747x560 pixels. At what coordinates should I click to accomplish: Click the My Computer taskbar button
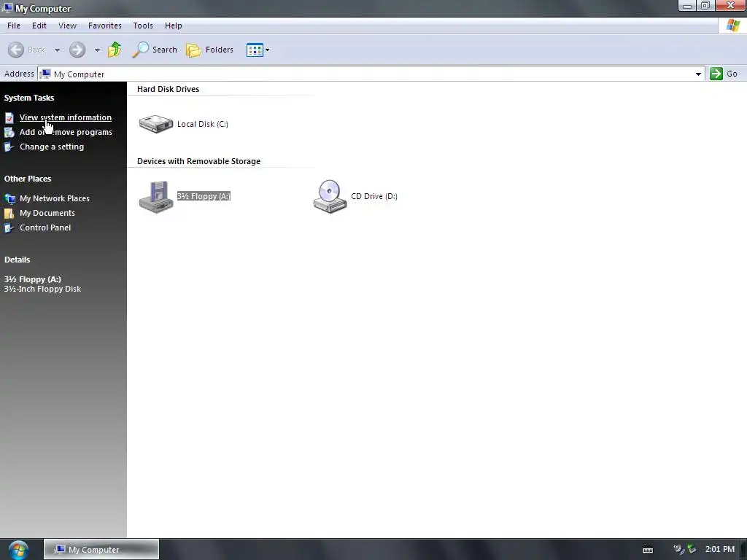click(x=101, y=550)
